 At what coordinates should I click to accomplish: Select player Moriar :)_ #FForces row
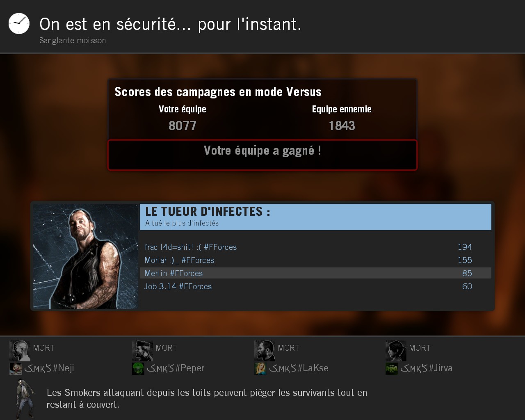pos(315,260)
